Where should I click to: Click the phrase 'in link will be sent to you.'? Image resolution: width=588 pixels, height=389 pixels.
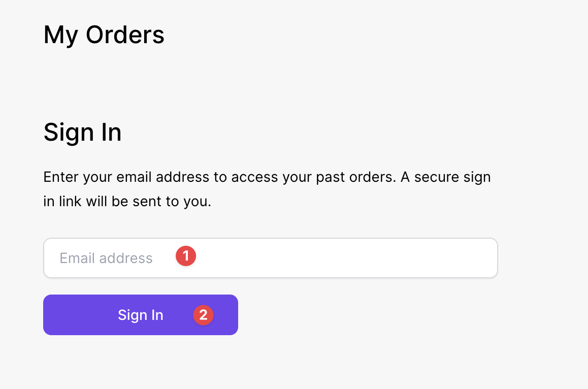pyautogui.click(x=127, y=202)
